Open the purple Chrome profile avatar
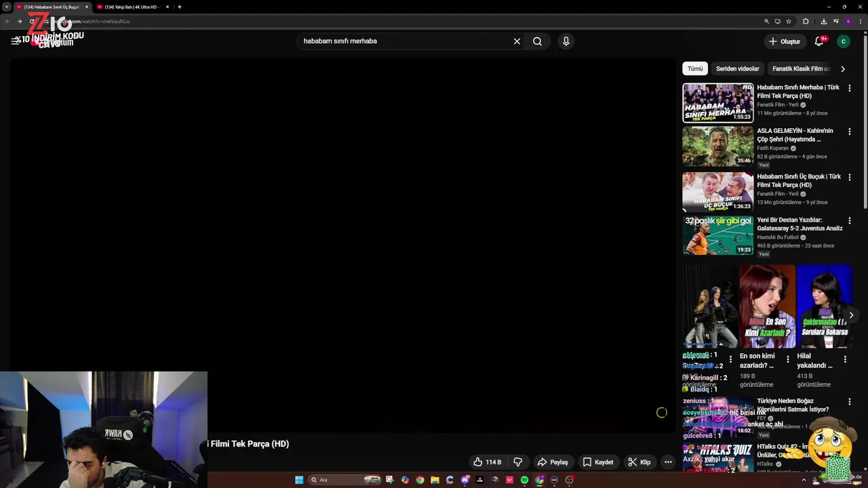 pos(848,21)
